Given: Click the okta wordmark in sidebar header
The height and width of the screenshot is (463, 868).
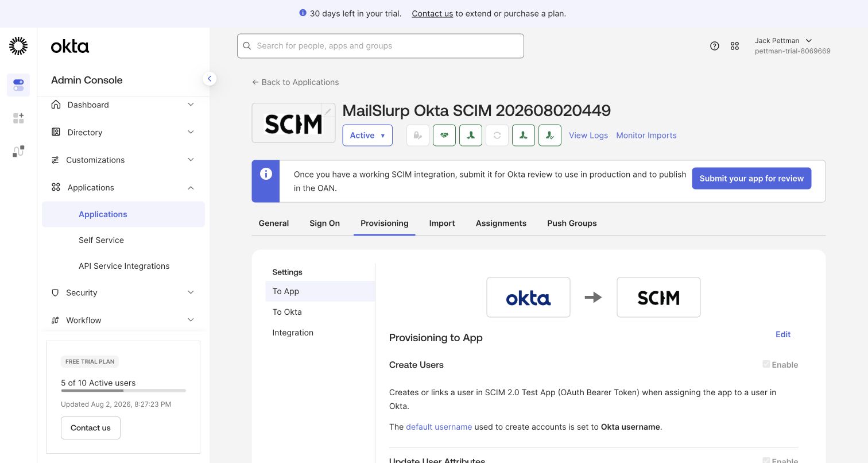Looking at the screenshot, I should [70, 47].
